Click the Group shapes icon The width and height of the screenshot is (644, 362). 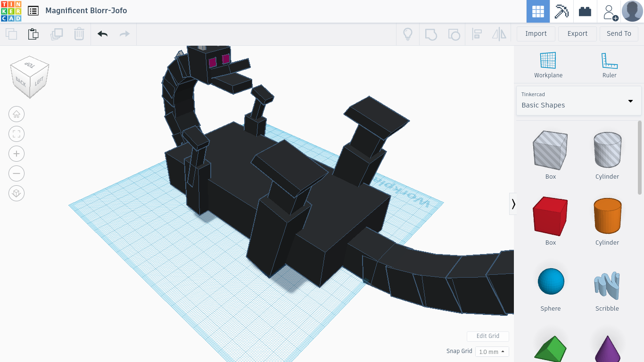[431, 34]
